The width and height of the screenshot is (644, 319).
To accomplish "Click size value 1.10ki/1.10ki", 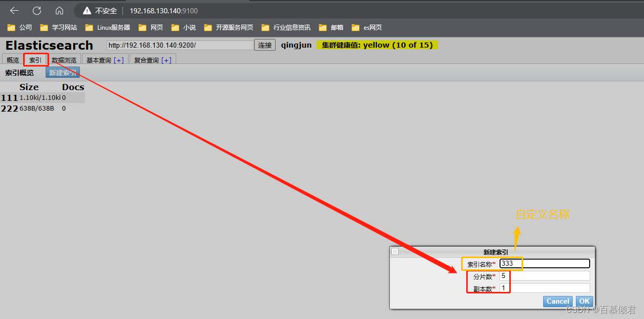I will pos(40,97).
